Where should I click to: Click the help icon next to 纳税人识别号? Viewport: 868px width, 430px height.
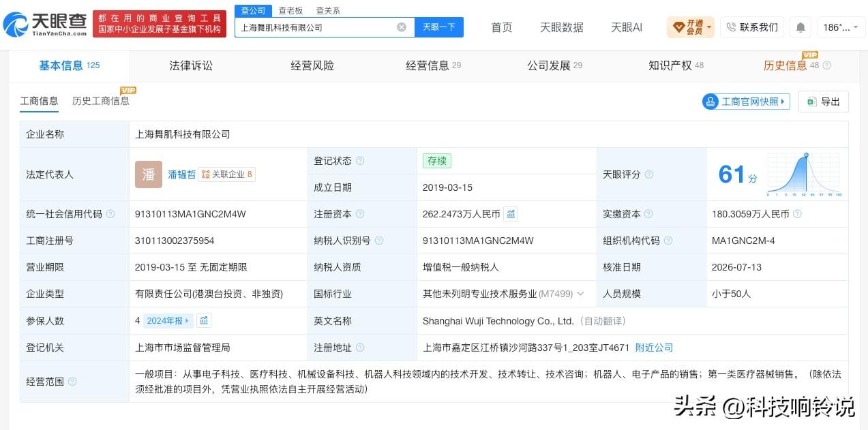click(x=379, y=241)
